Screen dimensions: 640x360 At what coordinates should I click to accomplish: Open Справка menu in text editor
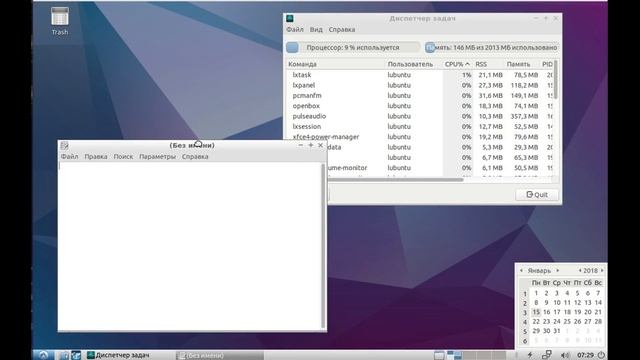(x=195, y=157)
